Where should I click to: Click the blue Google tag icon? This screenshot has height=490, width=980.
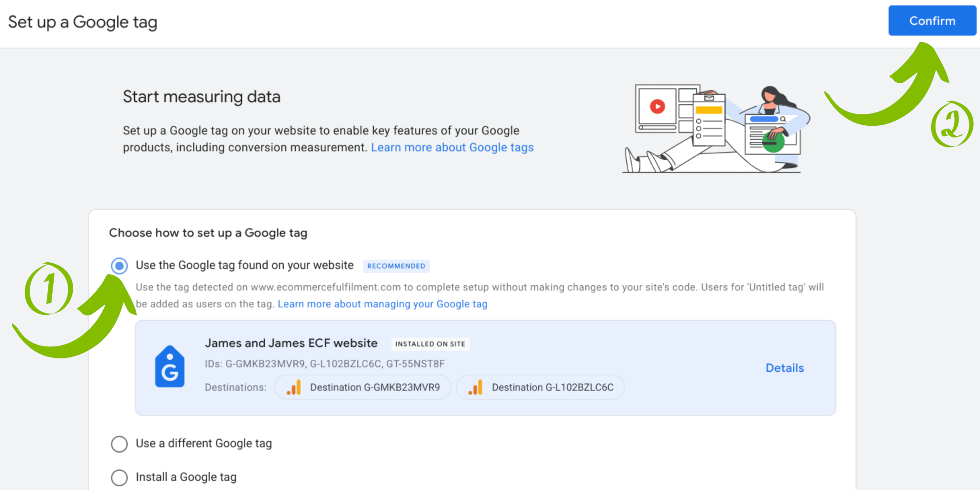click(x=170, y=367)
